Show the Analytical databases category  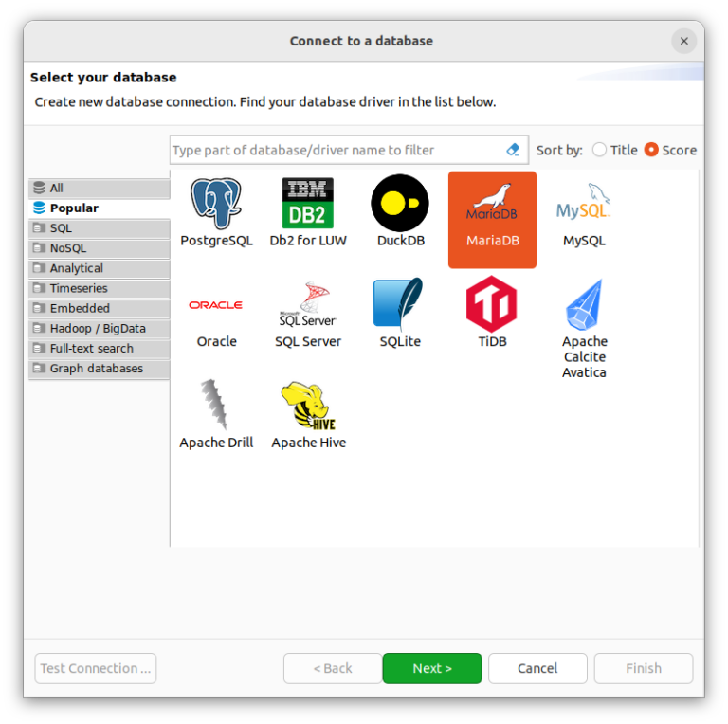tap(76, 268)
